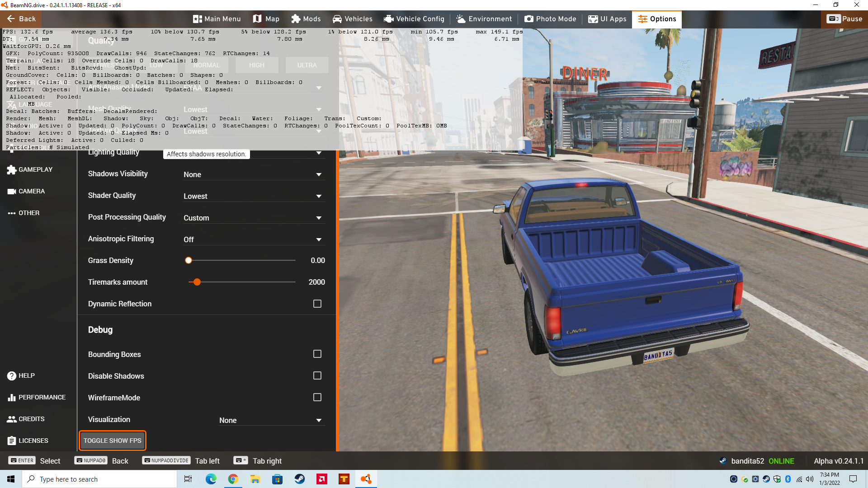This screenshot has width=868, height=488.
Task: Open Environment settings menu
Action: pyautogui.click(x=484, y=19)
